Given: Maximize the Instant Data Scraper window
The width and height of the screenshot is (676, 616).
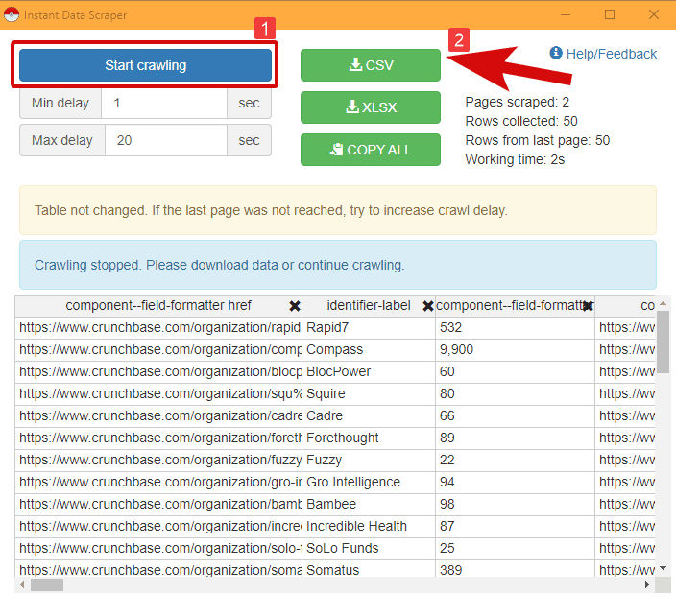Looking at the screenshot, I should click(x=610, y=14).
